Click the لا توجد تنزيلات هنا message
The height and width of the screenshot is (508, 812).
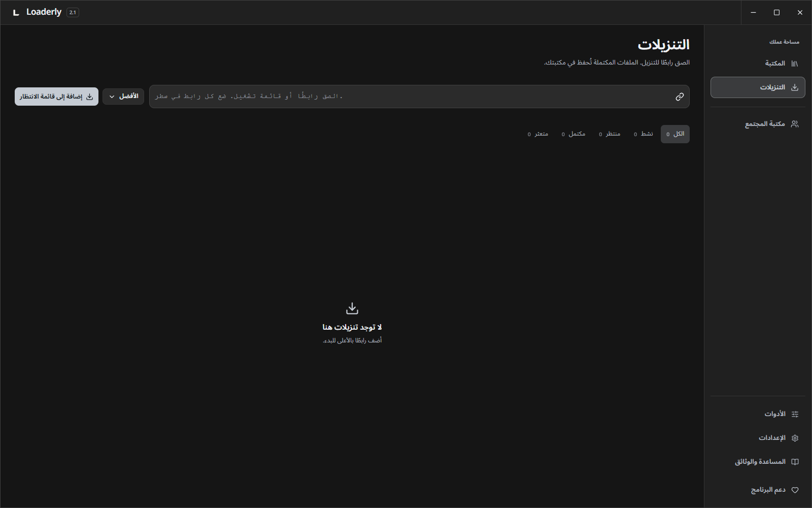[x=352, y=328]
